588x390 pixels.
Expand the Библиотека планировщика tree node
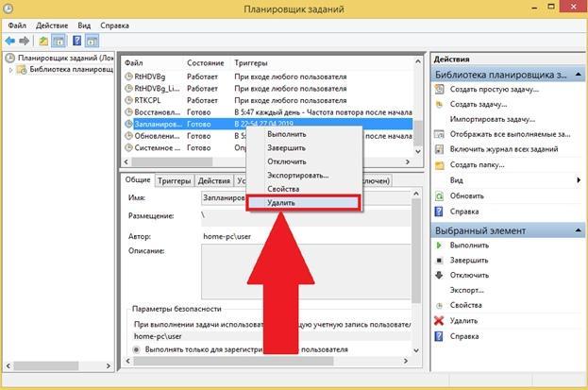(x=11, y=70)
